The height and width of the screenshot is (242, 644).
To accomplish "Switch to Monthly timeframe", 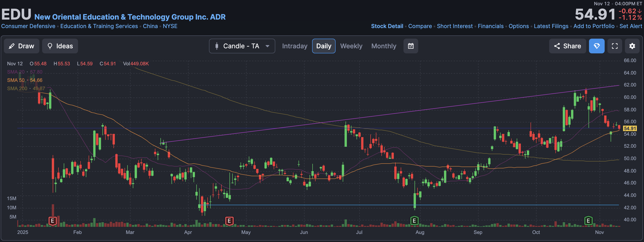I will (384, 46).
